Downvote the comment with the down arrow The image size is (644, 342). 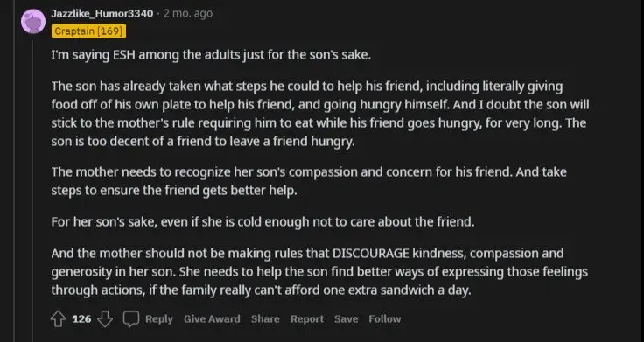pos(105,319)
